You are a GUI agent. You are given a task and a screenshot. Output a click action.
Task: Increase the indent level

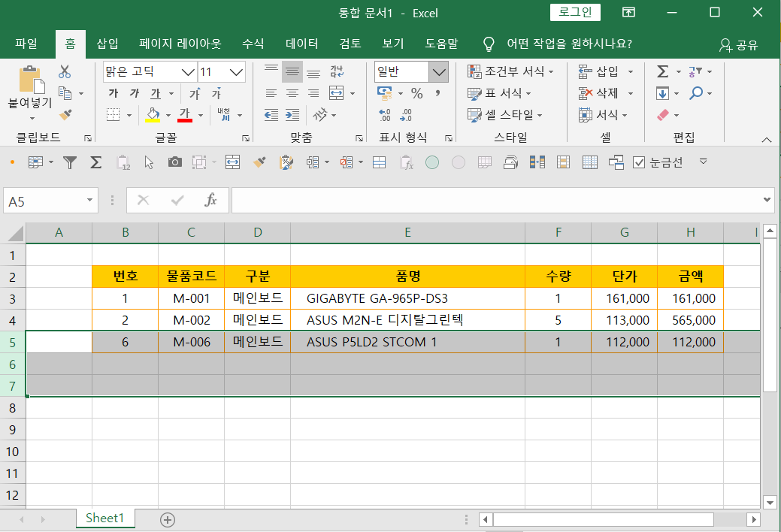point(292,115)
